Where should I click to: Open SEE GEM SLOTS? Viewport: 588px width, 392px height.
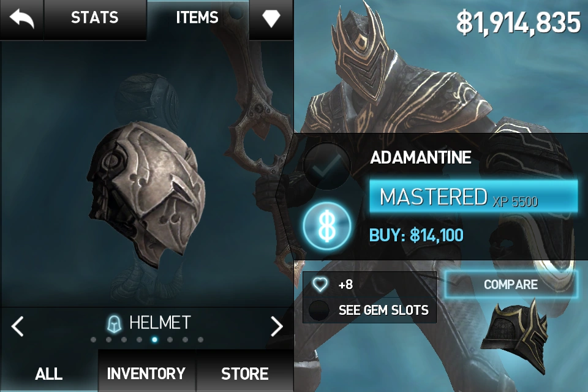pyautogui.click(x=383, y=310)
